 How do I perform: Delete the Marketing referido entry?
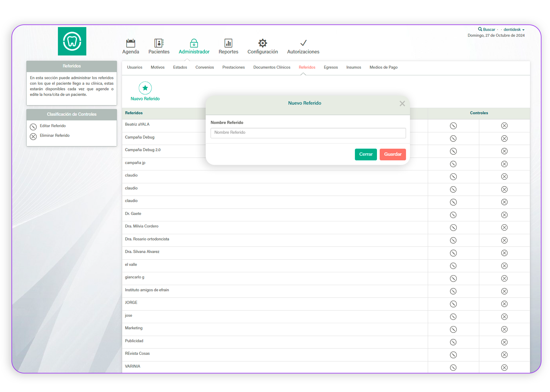click(504, 329)
